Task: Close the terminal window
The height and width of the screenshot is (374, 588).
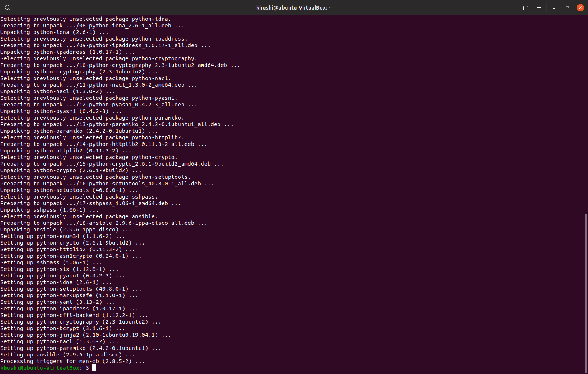Action: 580,8
